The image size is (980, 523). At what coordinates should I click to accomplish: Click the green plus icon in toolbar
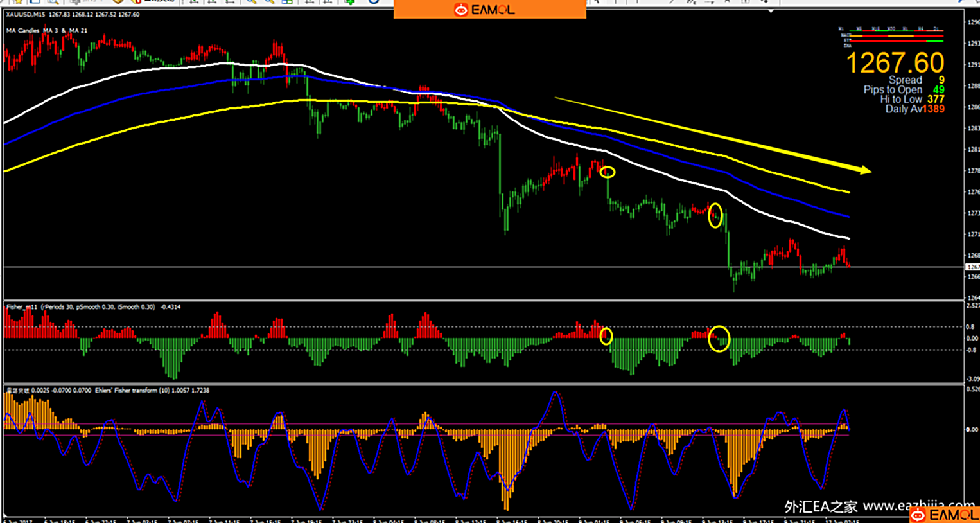click(x=349, y=2)
